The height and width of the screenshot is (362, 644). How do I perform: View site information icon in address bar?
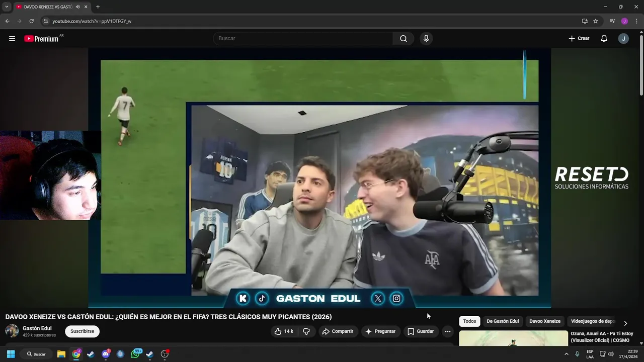[x=46, y=21]
